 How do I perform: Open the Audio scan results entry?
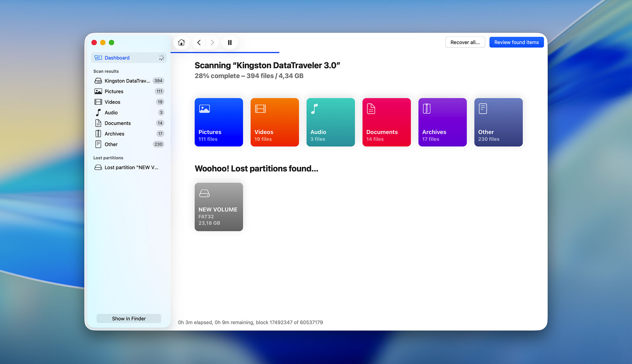click(x=111, y=112)
